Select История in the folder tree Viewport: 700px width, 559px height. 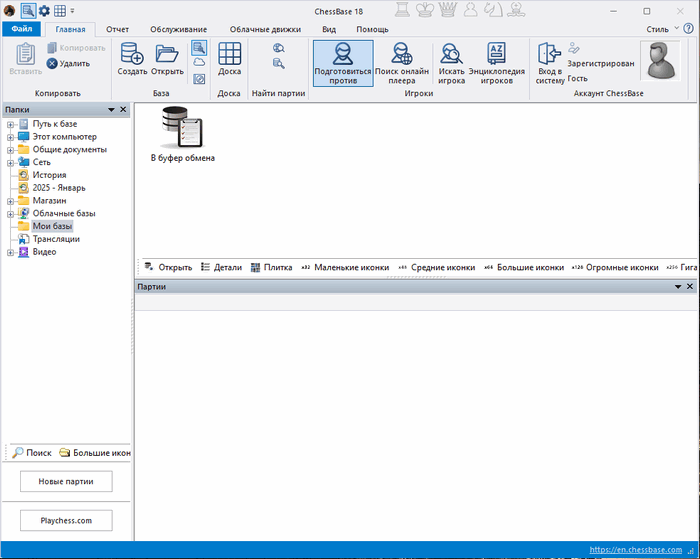pos(49,175)
